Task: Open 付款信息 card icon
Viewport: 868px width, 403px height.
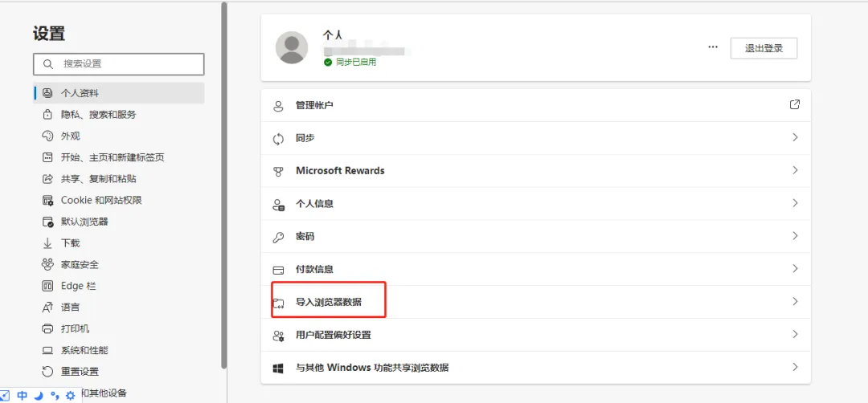Action: click(x=278, y=270)
